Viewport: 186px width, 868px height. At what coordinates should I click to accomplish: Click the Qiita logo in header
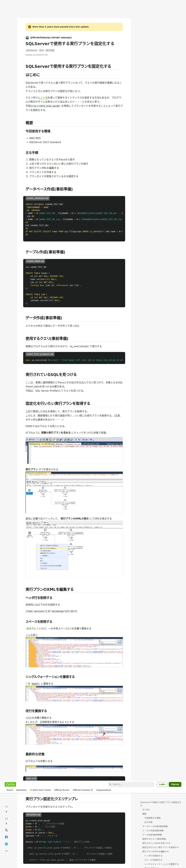click(10, 784)
